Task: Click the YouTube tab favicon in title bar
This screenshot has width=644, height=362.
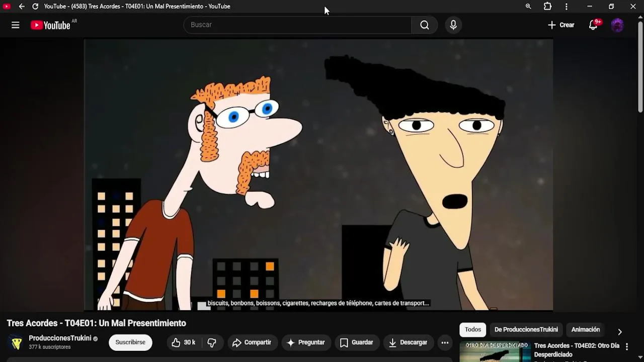Action: click(x=7, y=7)
